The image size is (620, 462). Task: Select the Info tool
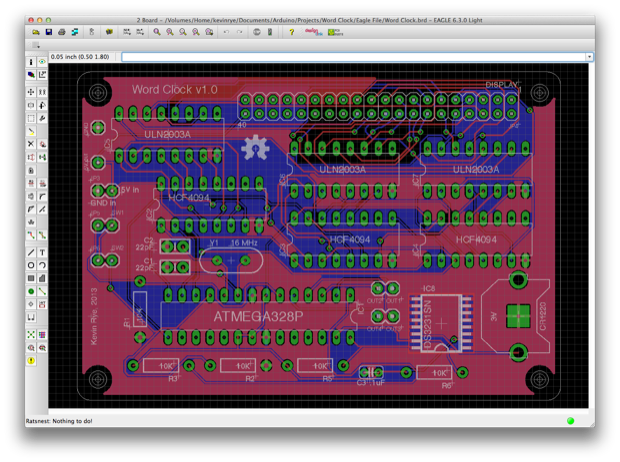[31, 62]
